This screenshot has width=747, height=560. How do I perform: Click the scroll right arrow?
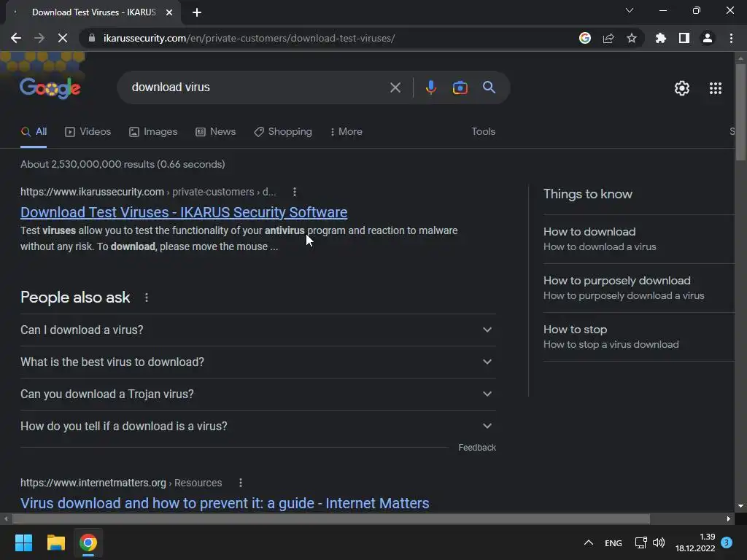729,518
